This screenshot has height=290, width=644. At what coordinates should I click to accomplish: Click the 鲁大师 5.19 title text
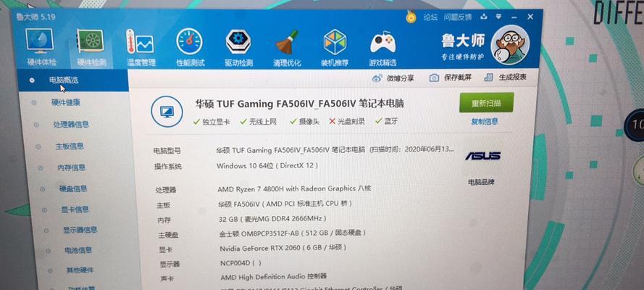click(35, 17)
